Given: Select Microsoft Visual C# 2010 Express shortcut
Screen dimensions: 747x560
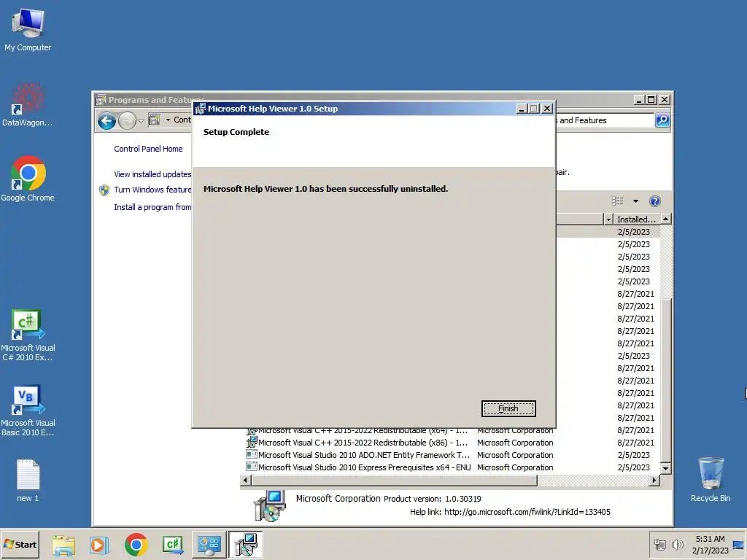Looking at the screenshot, I should point(28,335).
